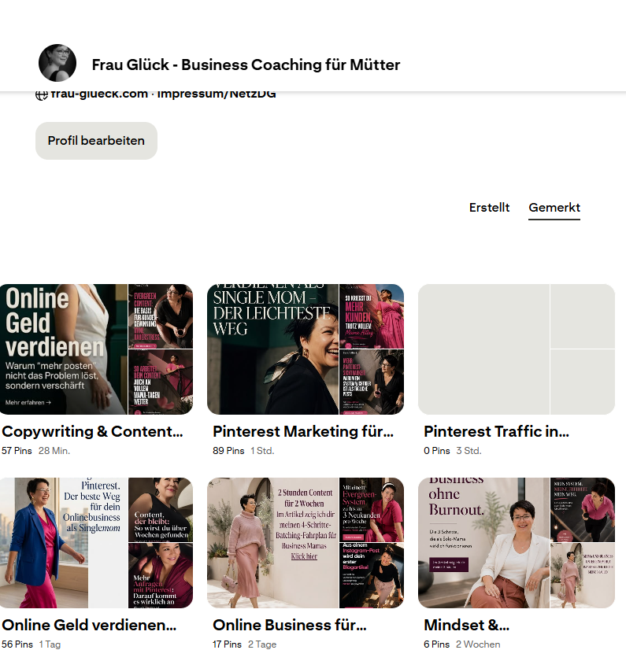Click the '56 Pins' count text

tap(17, 644)
